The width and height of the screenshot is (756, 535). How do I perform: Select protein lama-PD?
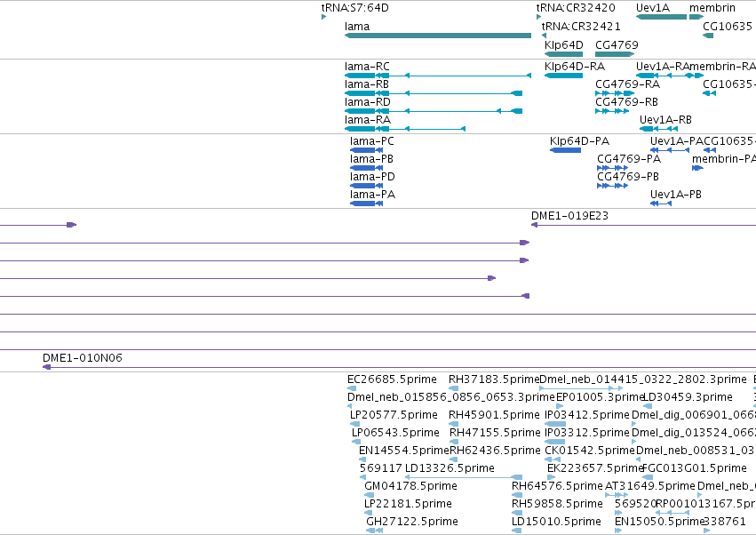click(x=366, y=186)
